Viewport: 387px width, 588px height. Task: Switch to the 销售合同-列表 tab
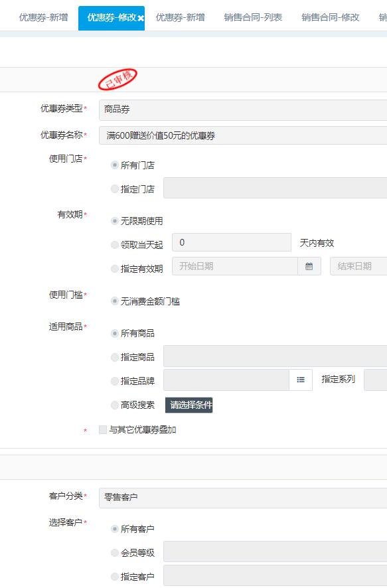coord(253,18)
